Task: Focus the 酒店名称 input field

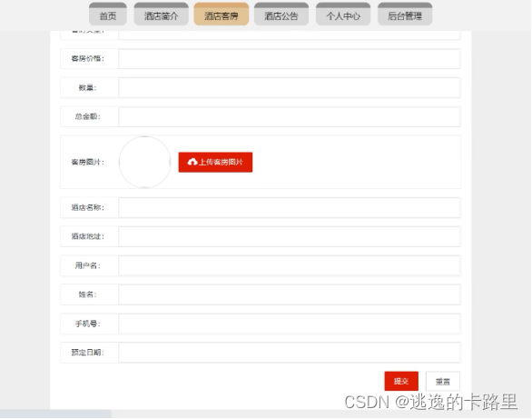Action: tap(290, 207)
